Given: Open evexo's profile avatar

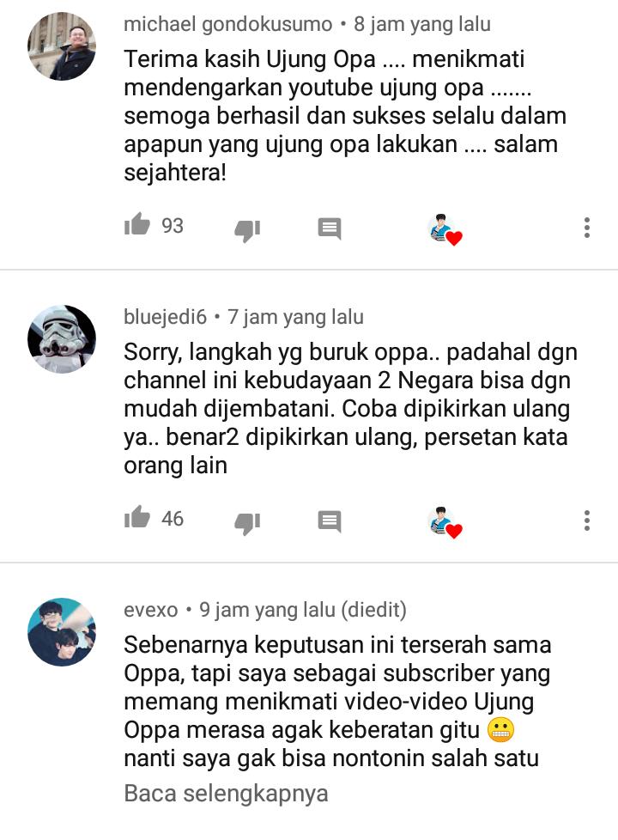Looking at the screenshot, I should [x=62, y=632].
